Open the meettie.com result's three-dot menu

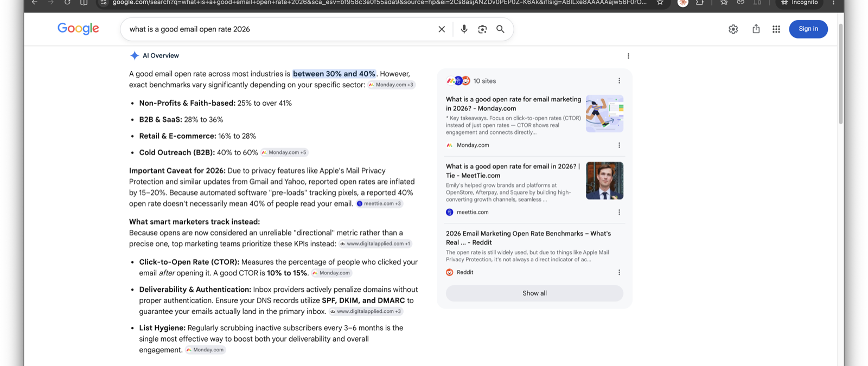point(619,213)
